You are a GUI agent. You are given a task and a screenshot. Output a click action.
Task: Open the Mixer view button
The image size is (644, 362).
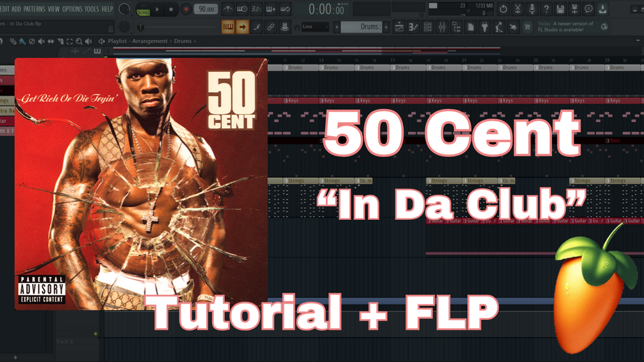pyautogui.click(x=442, y=27)
